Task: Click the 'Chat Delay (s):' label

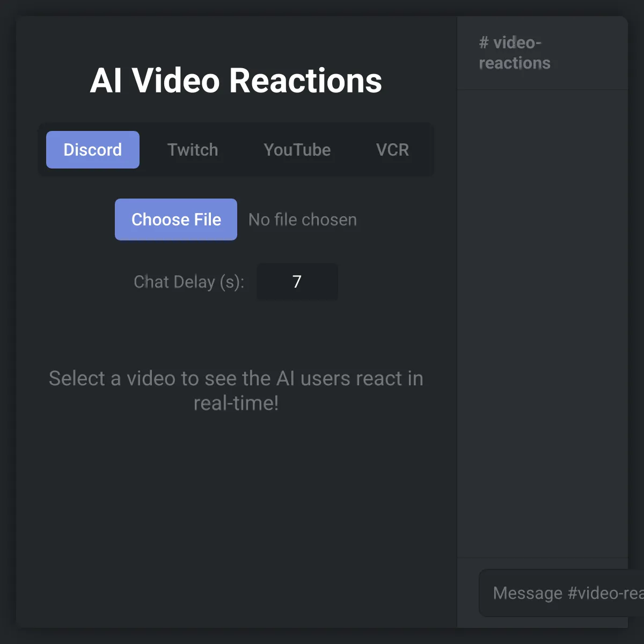Action: click(x=189, y=282)
